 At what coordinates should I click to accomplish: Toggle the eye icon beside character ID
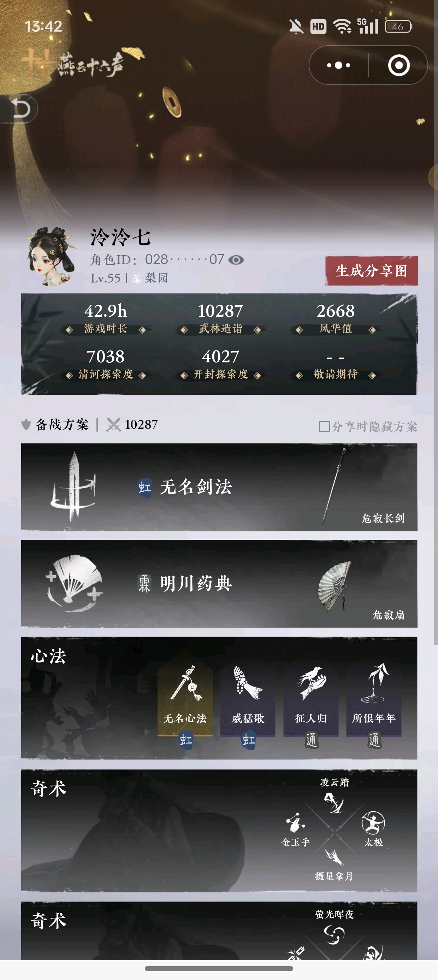pos(236,260)
